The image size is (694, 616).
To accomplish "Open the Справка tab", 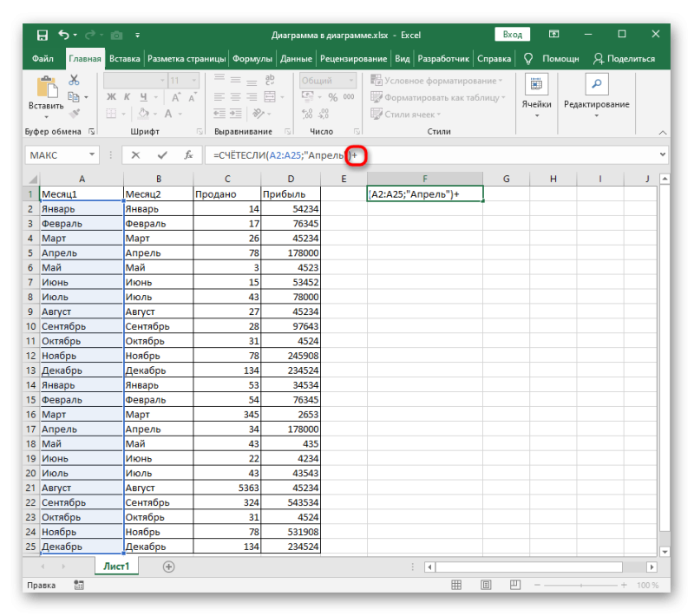I will [x=494, y=58].
